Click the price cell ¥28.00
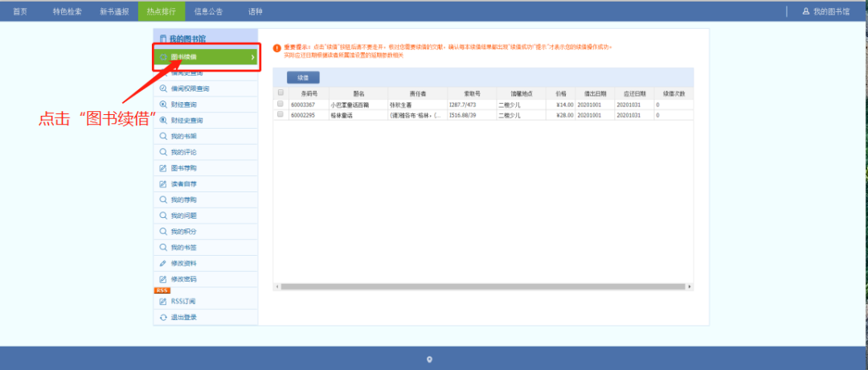868x370 pixels. tap(565, 115)
